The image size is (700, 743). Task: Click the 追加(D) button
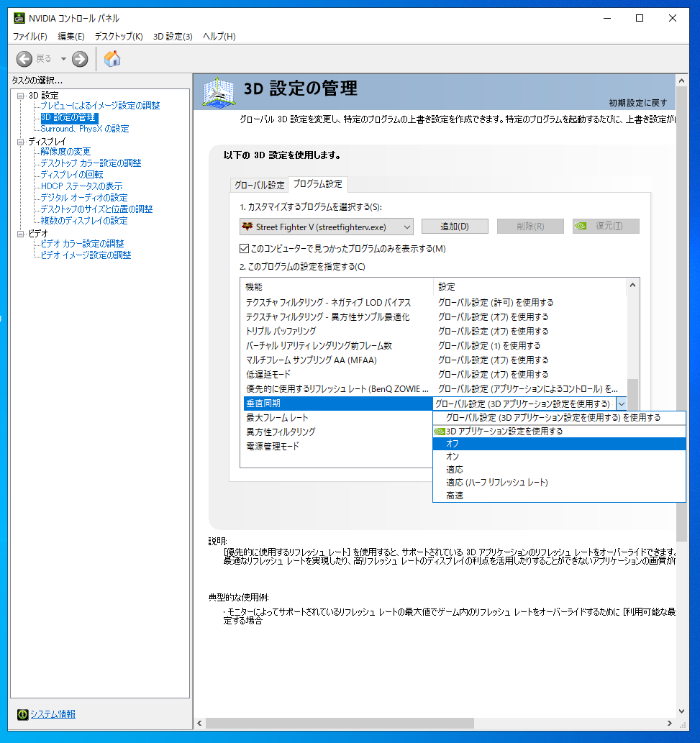455,227
